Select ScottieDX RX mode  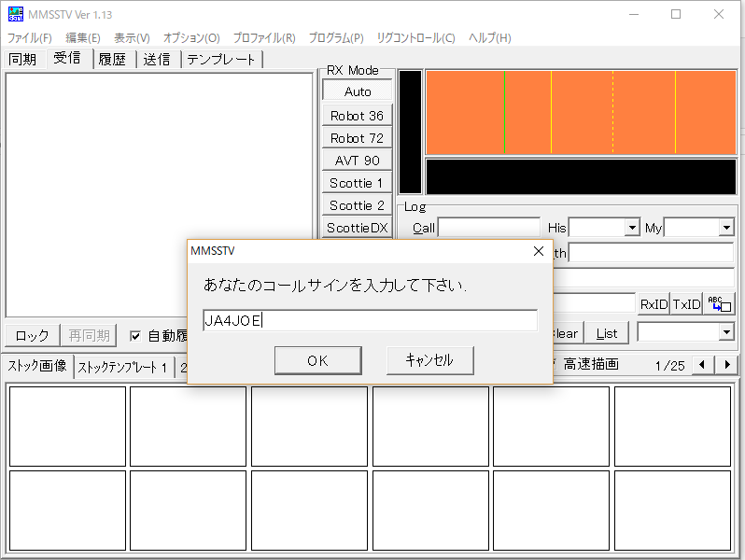[x=358, y=228]
